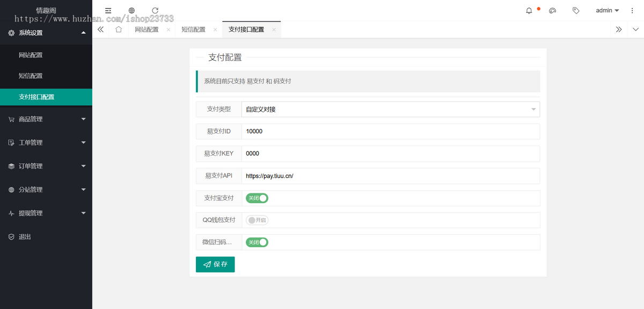This screenshot has width=644, height=309.
Task: Toggle the 支付宝支付 switch
Action: 257,198
